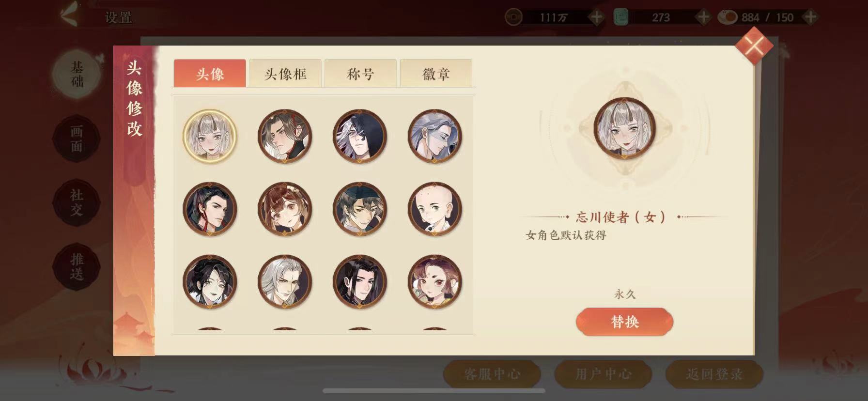Select the blindfolded silver-haired avatar
868x401 pixels.
click(434, 136)
